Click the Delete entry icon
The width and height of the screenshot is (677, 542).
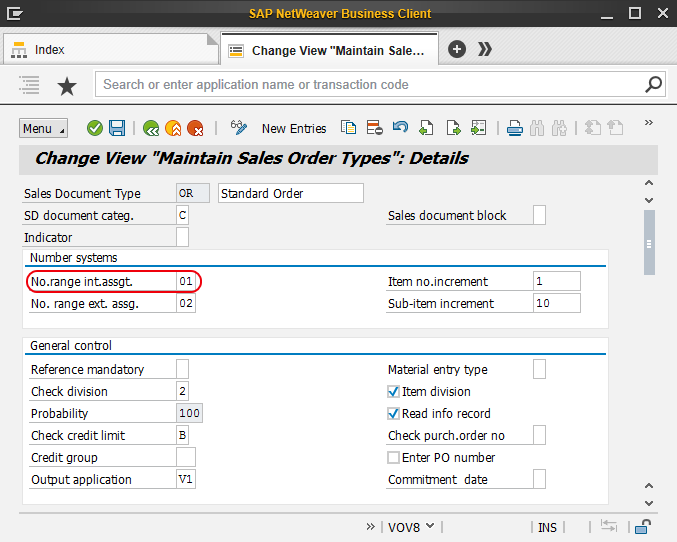click(374, 128)
